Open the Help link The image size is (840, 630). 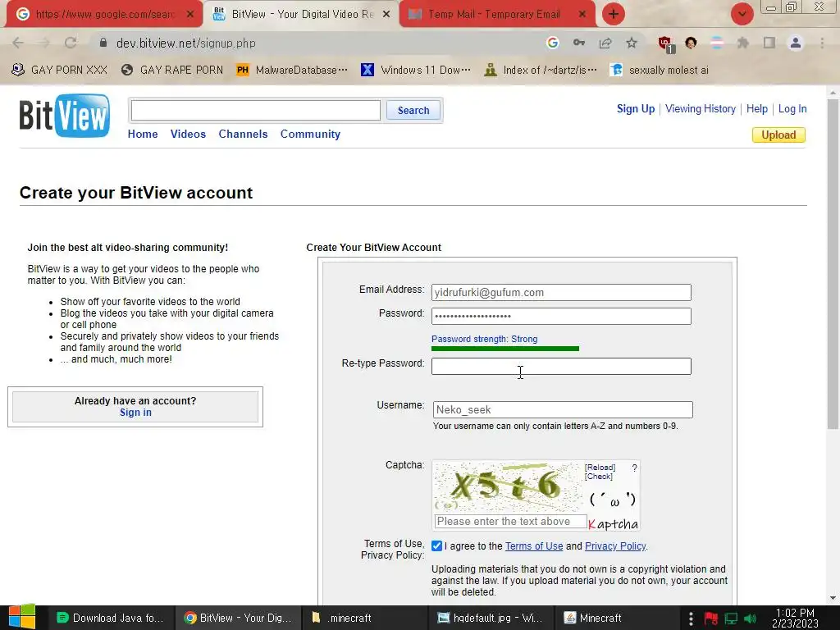click(757, 109)
